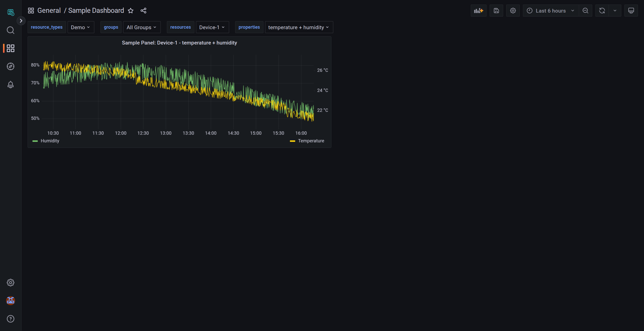Open the Dashboards menu in sidebar
Image resolution: width=644 pixels, height=331 pixels.
pos(10,48)
